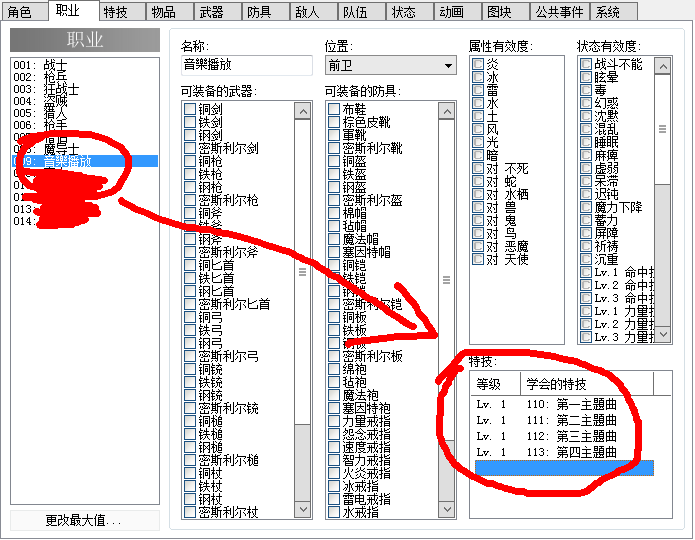This screenshot has height=540, width=695.
Task: Select skill row 112: 第三主題曲
Action: (564, 436)
